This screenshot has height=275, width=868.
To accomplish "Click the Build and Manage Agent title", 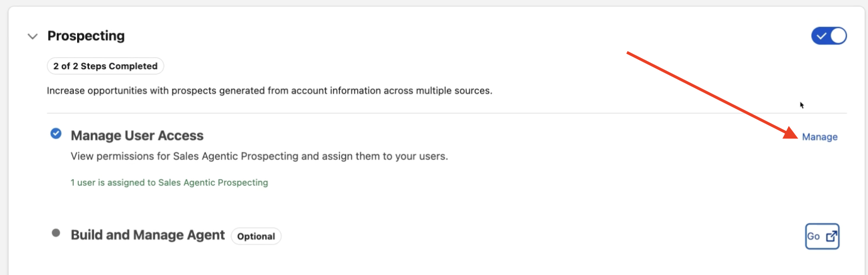I will tap(148, 235).
